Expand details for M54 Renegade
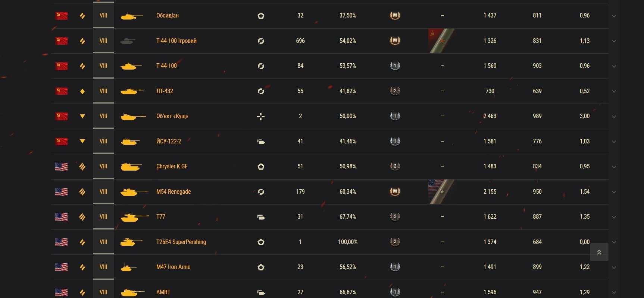Viewport: 644px width, 298px height. point(614,192)
